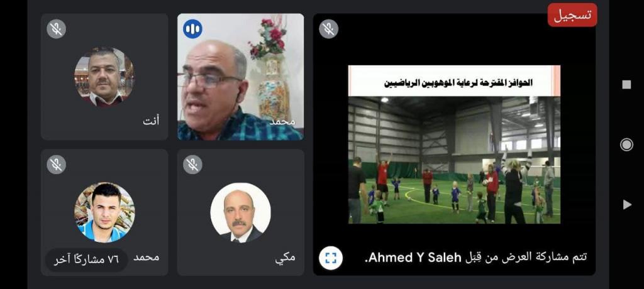This screenshot has height=289, width=644.
Task: Tap muted mic icon on bottom-left محمد tile
Action: pyautogui.click(x=56, y=164)
